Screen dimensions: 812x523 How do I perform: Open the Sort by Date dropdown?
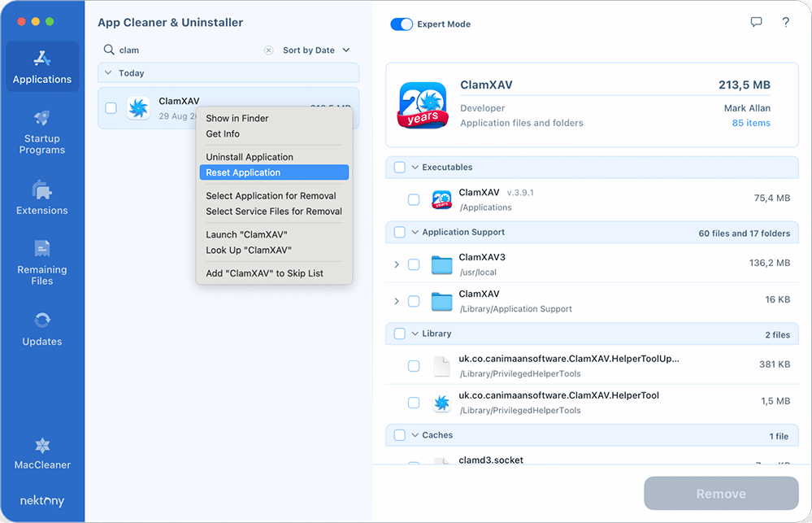tap(316, 50)
